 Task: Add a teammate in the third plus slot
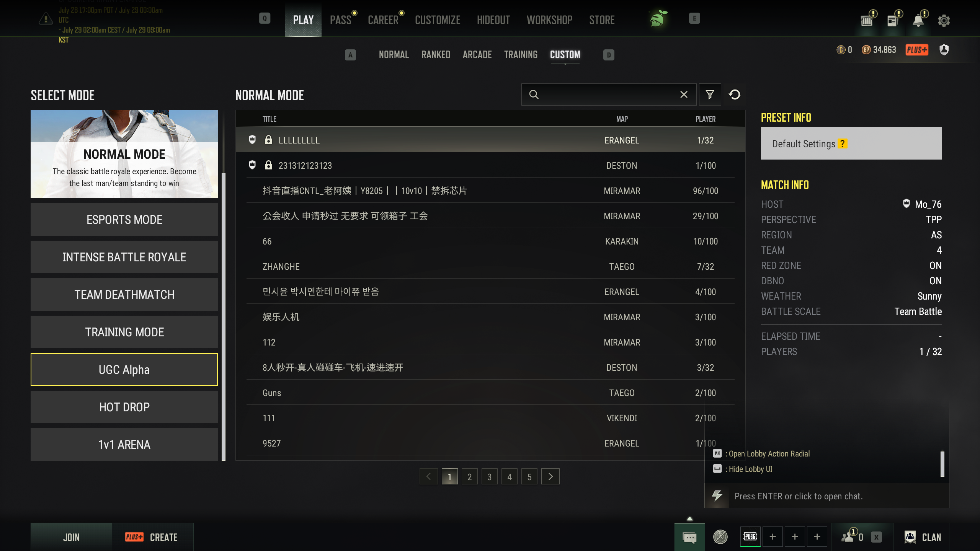pyautogui.click(x=817, y=537)
